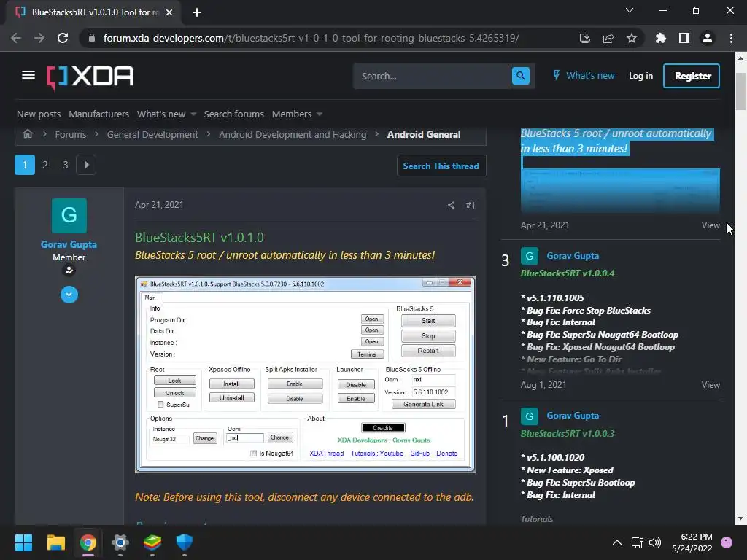Viewport: 747px width, 560px height.
Task: Click the site padlock icon
Action: [x=92, y=38]
